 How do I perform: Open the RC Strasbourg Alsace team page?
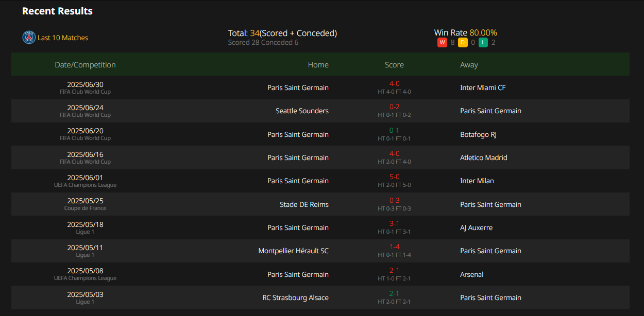pyautogui.click(x=295, y=297)
